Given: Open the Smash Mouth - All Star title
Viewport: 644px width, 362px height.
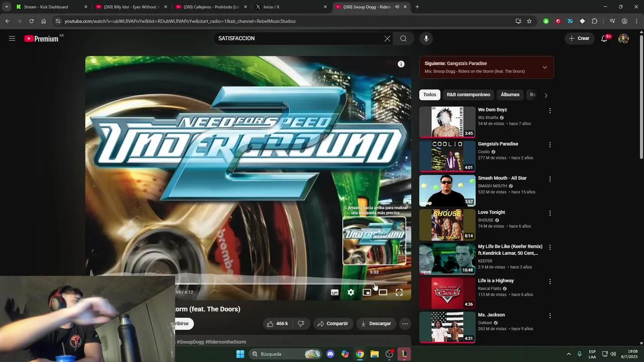Looking at the screenshot, I should (x=502, y=178).
